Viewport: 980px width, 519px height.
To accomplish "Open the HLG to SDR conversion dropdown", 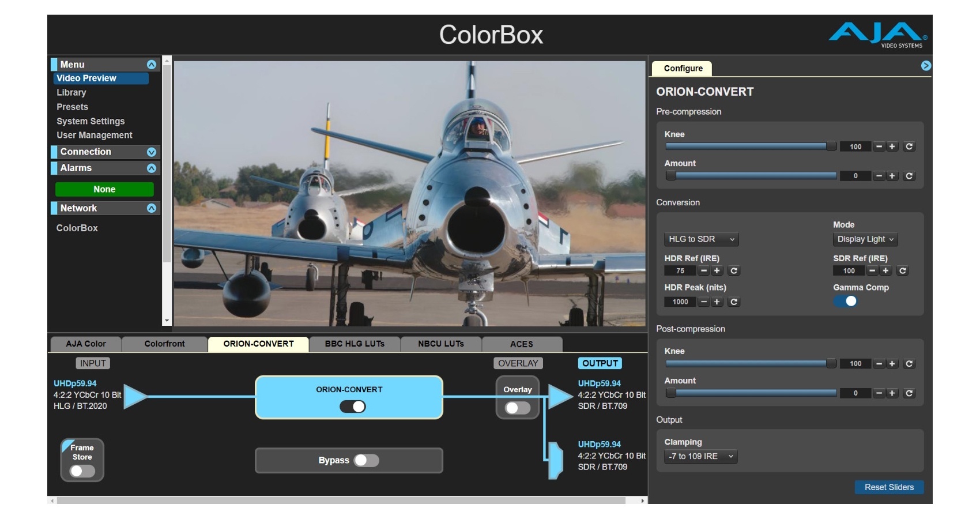I will pos(701,239).
